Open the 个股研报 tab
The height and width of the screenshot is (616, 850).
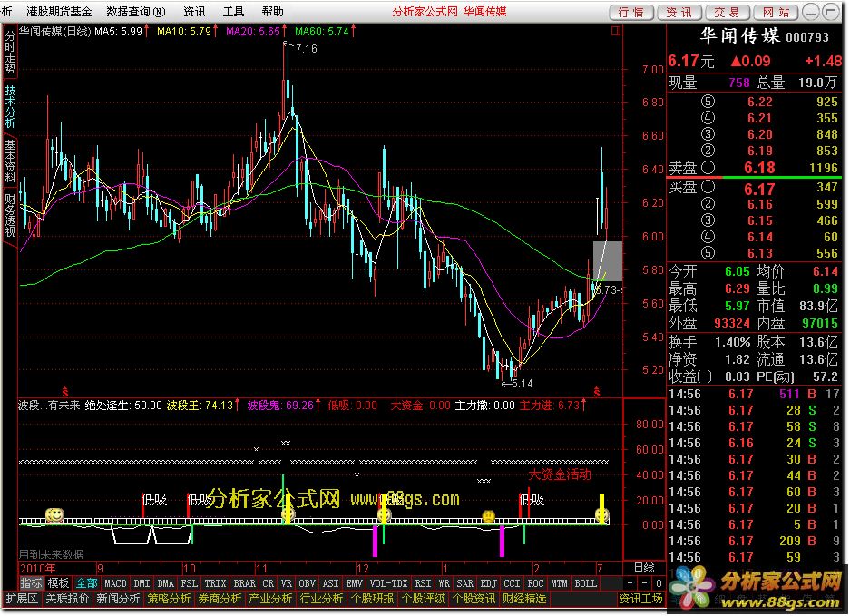[x=373, y=599]
